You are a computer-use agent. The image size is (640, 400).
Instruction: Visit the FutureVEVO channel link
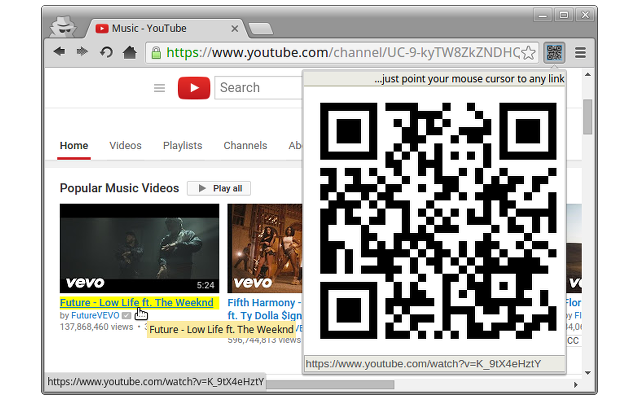[95, 316]
